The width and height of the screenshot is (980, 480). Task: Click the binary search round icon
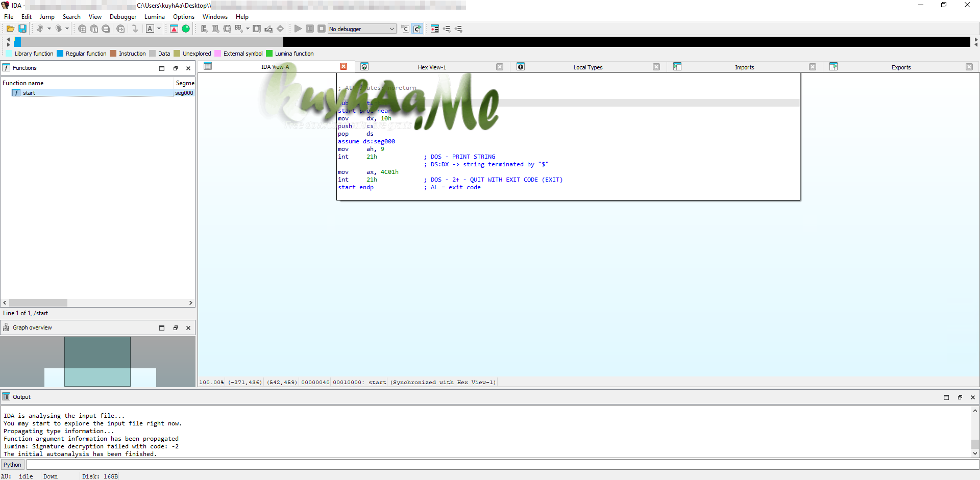pyautogui.click(x=106, y=29)
